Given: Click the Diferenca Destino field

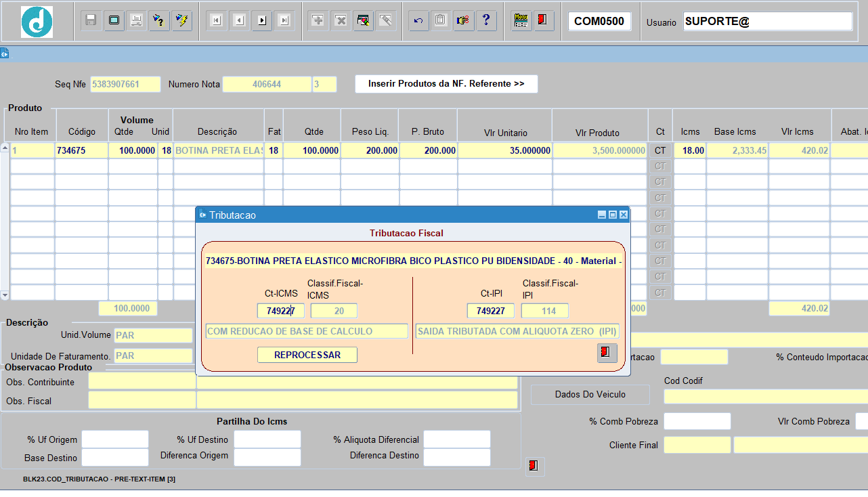Looking at the screenshot, I should pos(457,457).
